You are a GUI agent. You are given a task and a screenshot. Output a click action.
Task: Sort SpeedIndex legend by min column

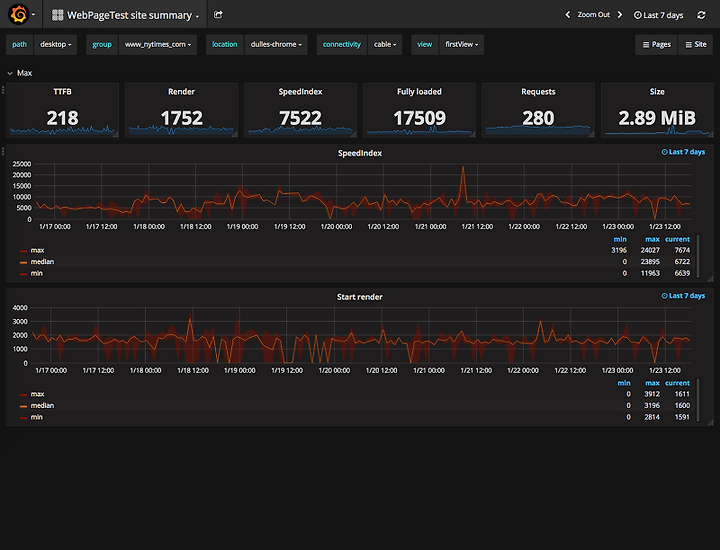tap(620, 239)
